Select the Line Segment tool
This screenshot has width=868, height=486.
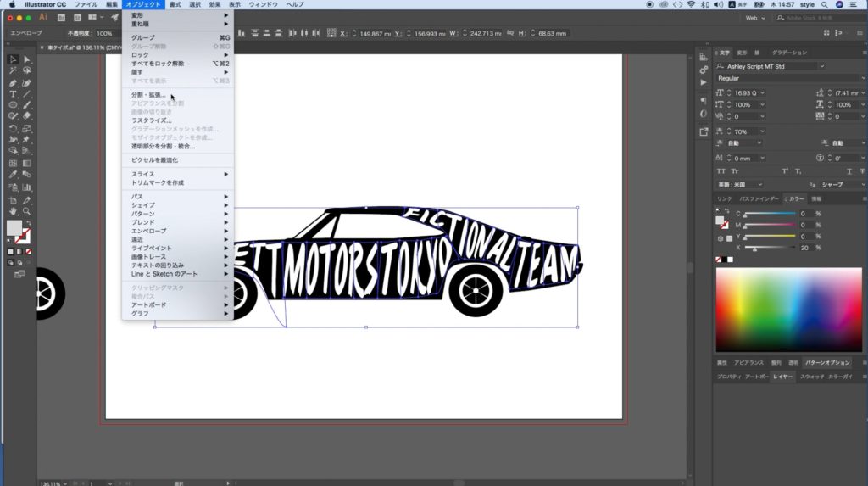pyautogui.click(x=26, y=94)
